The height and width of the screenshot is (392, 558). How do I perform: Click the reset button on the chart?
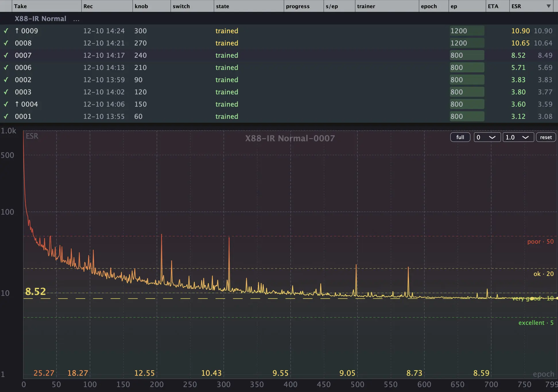coord(546,137)
